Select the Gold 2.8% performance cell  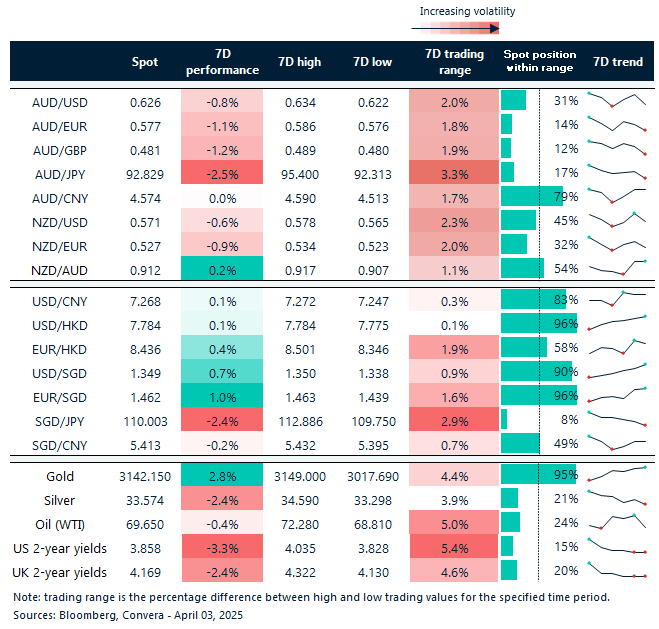click(222, 477)
